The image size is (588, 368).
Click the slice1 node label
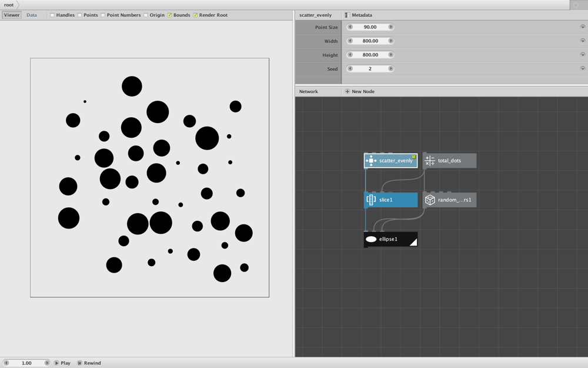point(386,200)
